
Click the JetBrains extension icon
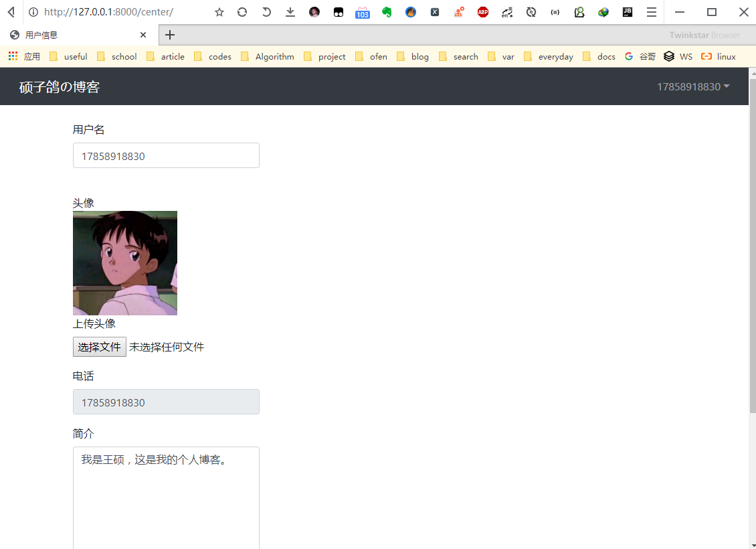pyautogui.click(x=627, y=12)
